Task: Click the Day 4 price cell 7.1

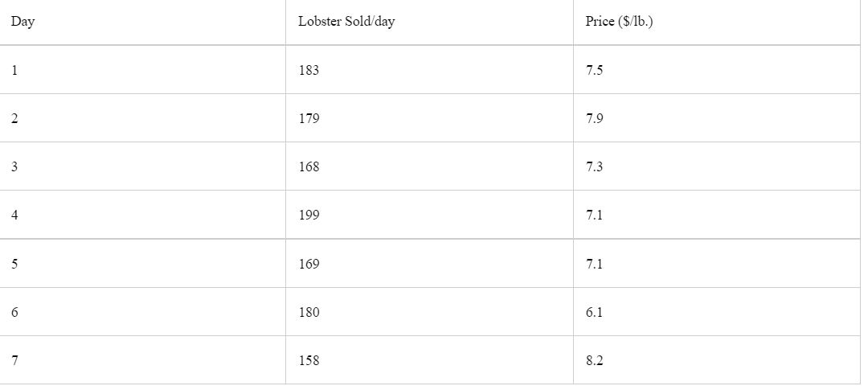Action: [717, 215]
